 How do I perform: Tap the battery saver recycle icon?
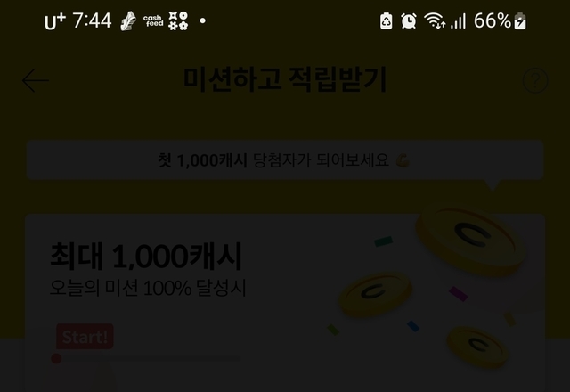point(386,20)
